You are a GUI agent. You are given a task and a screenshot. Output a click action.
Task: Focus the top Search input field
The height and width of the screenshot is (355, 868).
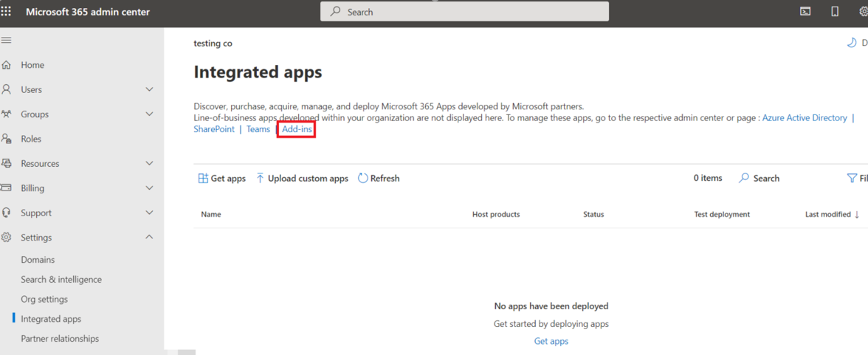[464, 12]
